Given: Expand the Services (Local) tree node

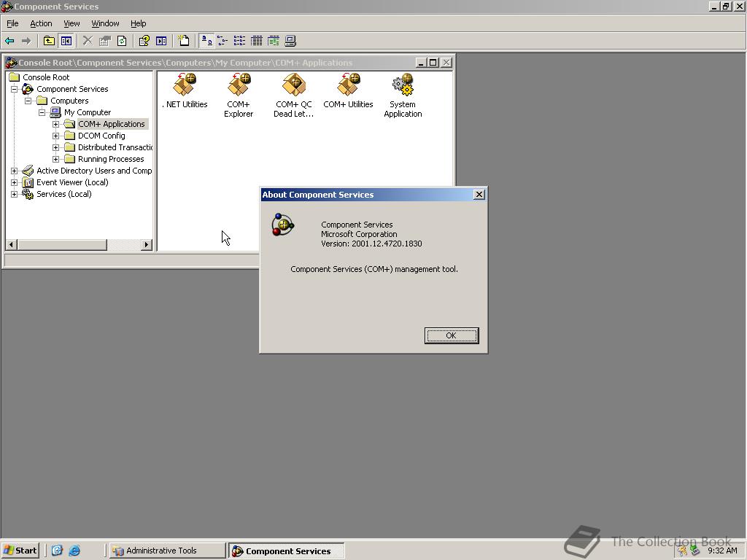Looking at the screenshot, I should (x=15, y=194).
